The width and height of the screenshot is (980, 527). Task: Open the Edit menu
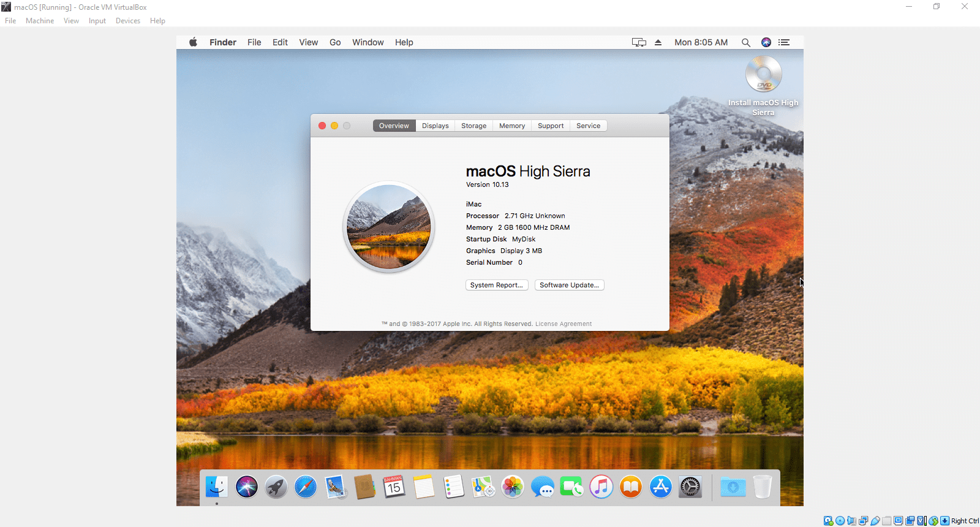tap(280, 42)
